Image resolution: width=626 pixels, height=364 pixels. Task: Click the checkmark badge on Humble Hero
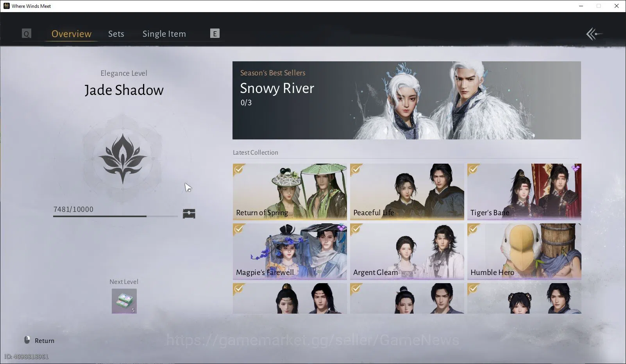coord(473,229)
